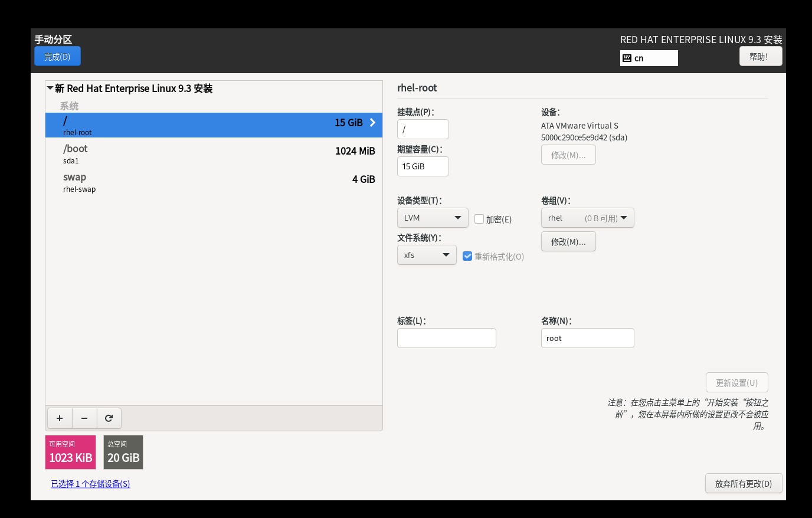Open the 帮助 help panel

pyautogui.click(x=761, y=55)
